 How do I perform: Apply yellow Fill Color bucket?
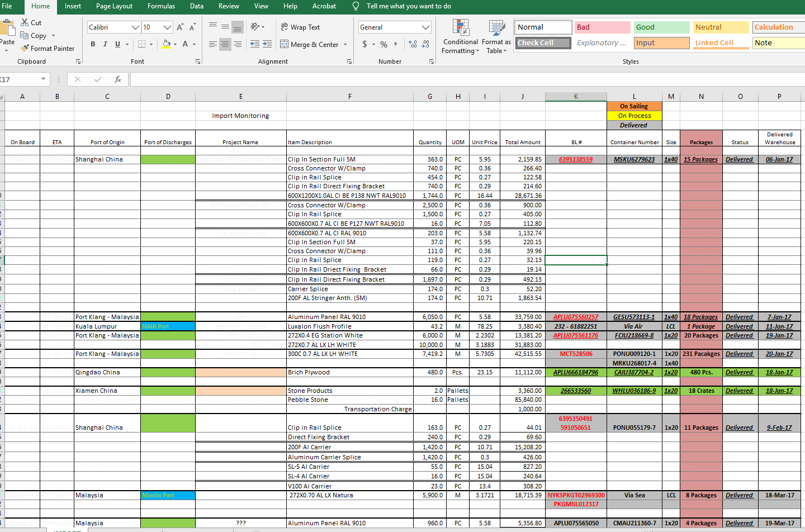[166, 44]
